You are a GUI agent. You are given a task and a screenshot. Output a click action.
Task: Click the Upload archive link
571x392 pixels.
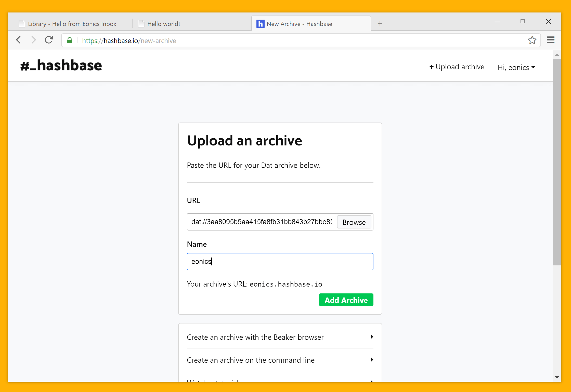(457, 66)
